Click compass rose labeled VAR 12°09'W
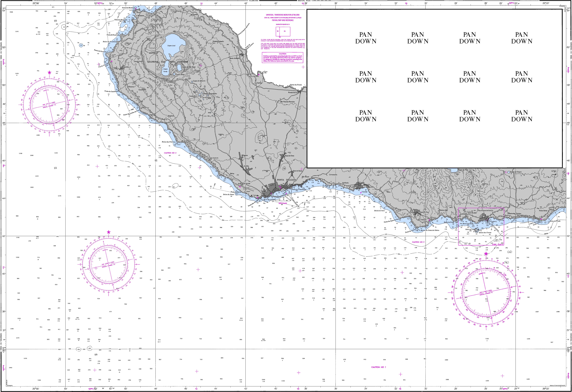Screen dimensions: 572x392 [109, 264]
